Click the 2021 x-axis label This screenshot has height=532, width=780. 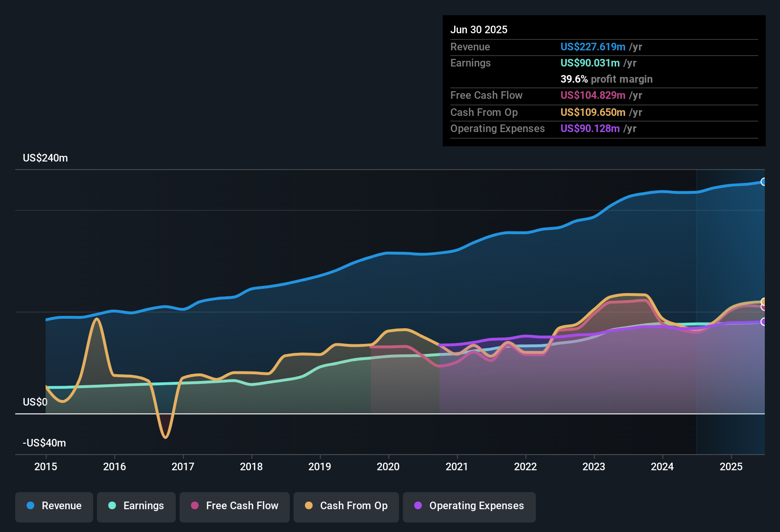457,466
